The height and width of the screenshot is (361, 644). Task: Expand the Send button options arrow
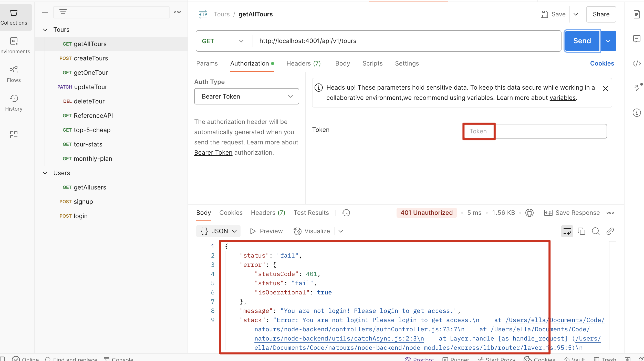[608, 41]
